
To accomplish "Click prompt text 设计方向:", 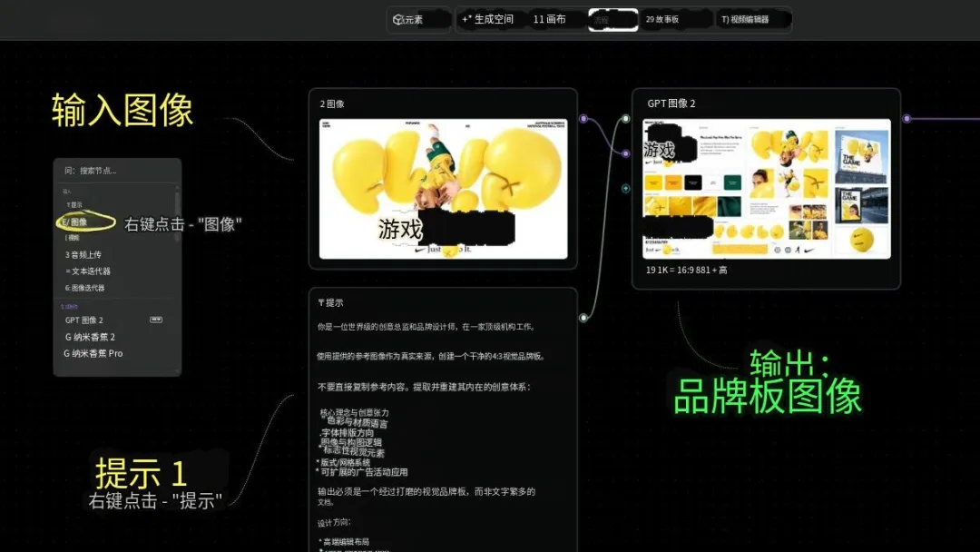I will tap(334, 522).
